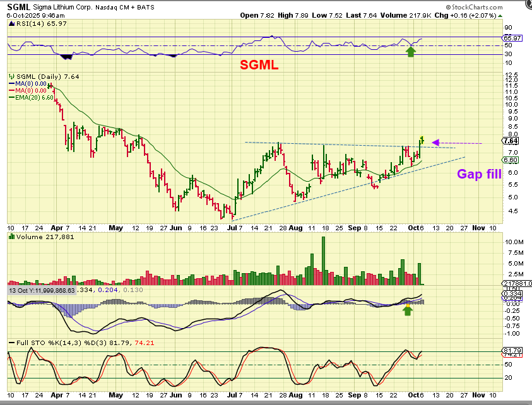Viewport: 532px width, 405px height.
Task: Click the 'Nasdaq CM + BATS' exchange text
Action: [x=125, y=7]
